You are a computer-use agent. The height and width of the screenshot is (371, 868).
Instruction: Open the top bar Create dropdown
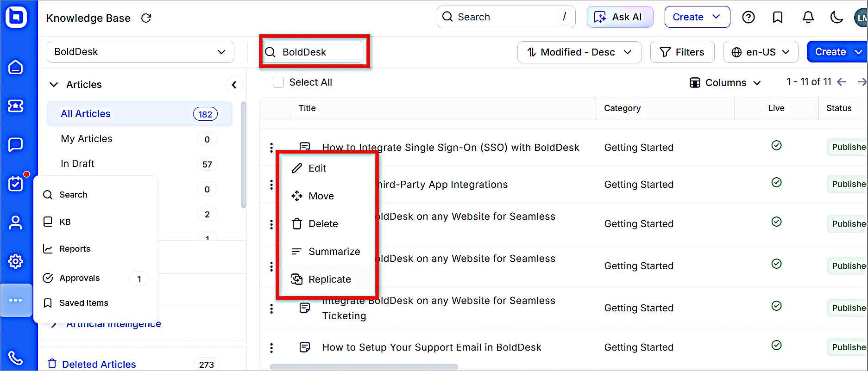[697, 17]
